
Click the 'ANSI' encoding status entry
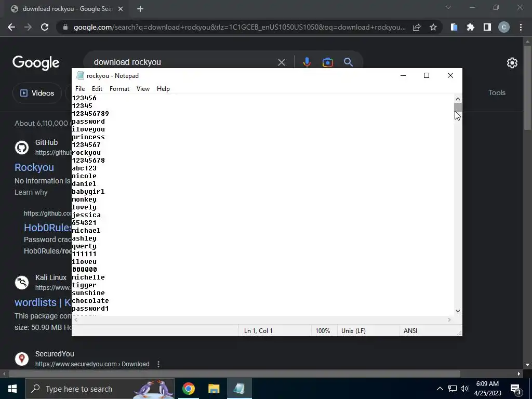[x=410, y=331]
